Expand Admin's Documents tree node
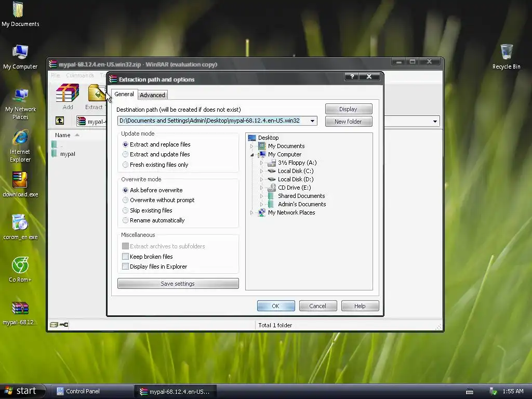Viewport: 532px width, 399px height. [262, 204]
